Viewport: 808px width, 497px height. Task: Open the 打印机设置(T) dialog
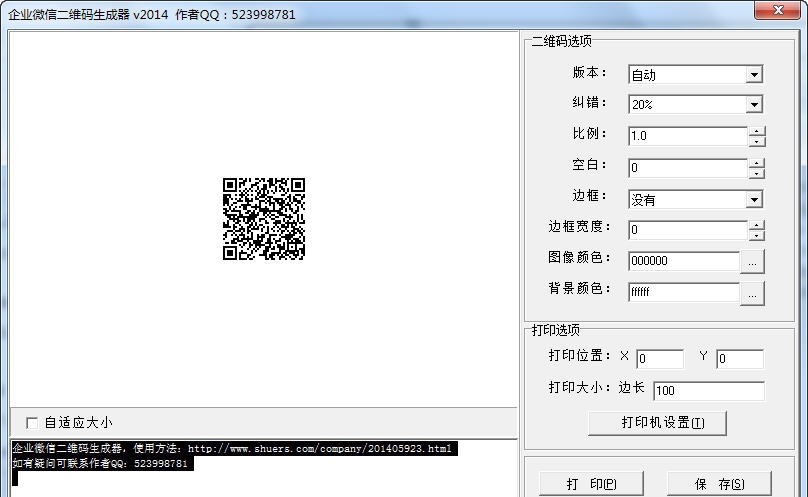pos(658,423)
